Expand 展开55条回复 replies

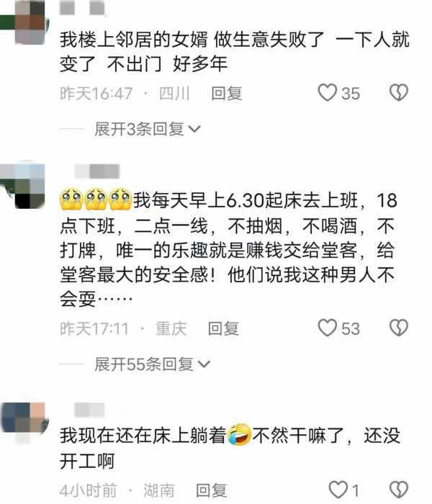coord(153,364)
